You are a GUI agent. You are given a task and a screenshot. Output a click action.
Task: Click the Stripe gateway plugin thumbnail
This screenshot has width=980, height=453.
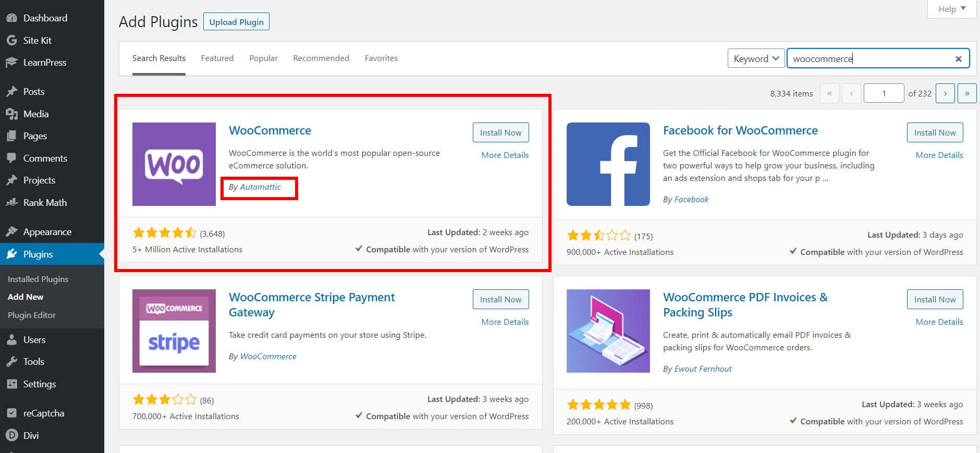coord(174,331)
